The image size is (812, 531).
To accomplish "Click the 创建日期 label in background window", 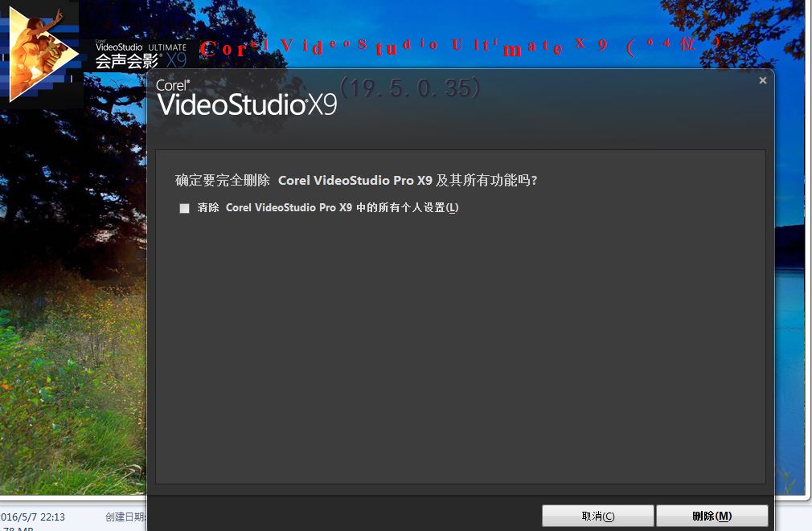I will [x=126, y=517].
